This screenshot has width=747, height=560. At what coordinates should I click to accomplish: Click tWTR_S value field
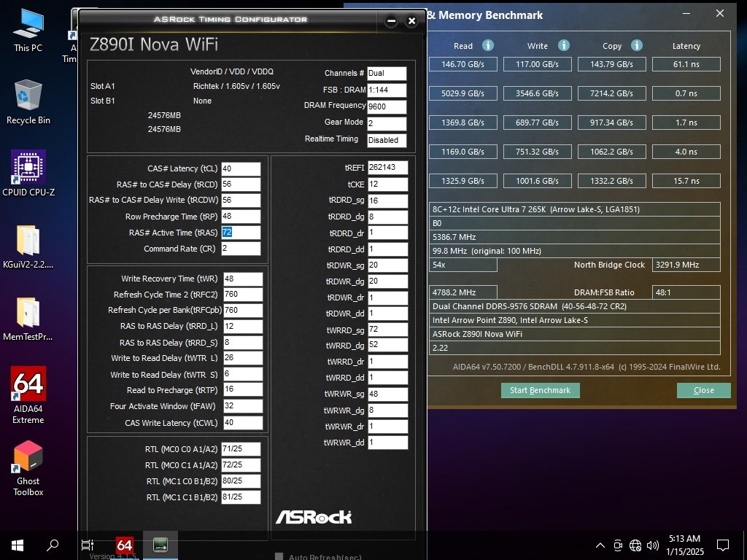coord(243,374)
